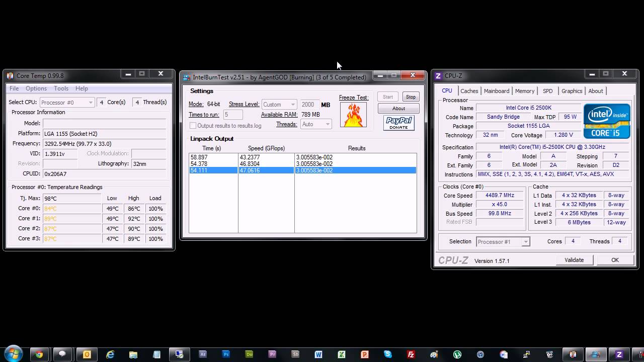The width and height of the screenshot is (644, 362).
Task: Open iTunes from the taskbar
Action: (480, 354)
